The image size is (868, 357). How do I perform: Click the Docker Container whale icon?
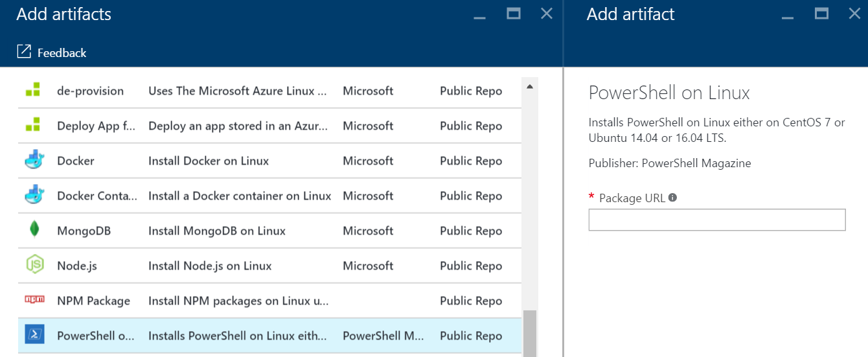coord(34,196)
